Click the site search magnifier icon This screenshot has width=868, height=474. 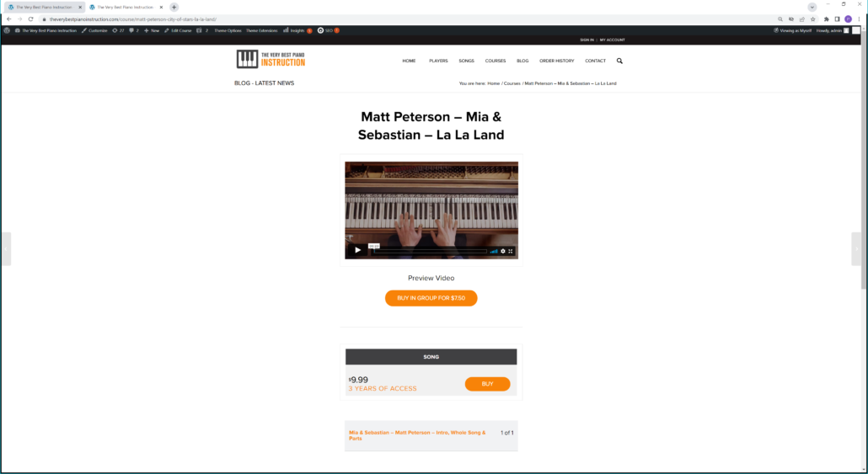coord(619,61)
